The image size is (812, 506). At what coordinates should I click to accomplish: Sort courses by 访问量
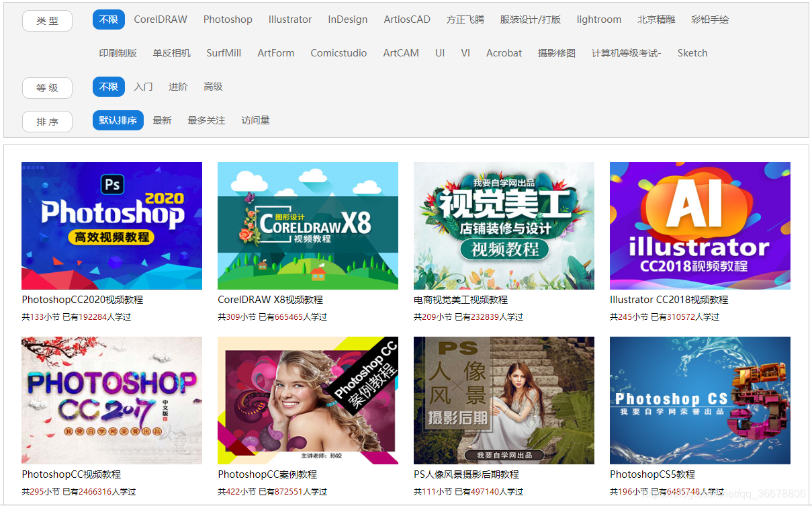pos(256,120)
